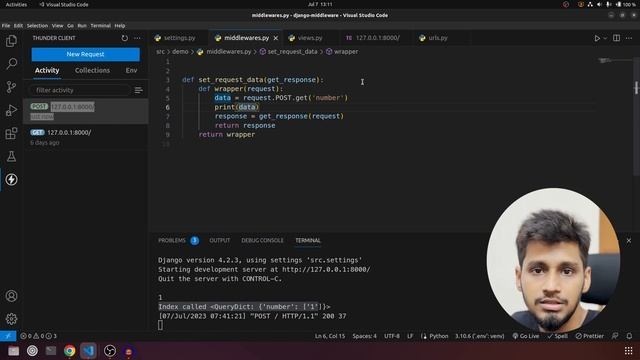Open the Selection menu
This screenshot has width=640, height=360.
(x=37, y=25)
